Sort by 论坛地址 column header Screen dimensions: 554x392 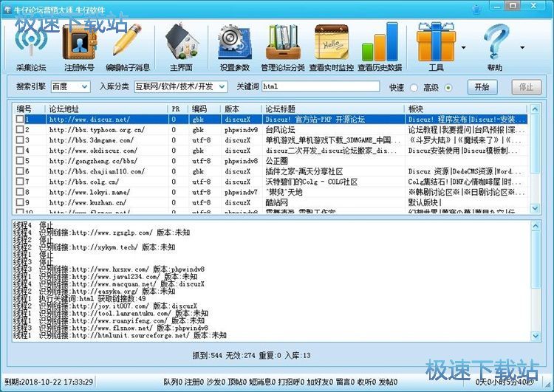click(106, 109)
